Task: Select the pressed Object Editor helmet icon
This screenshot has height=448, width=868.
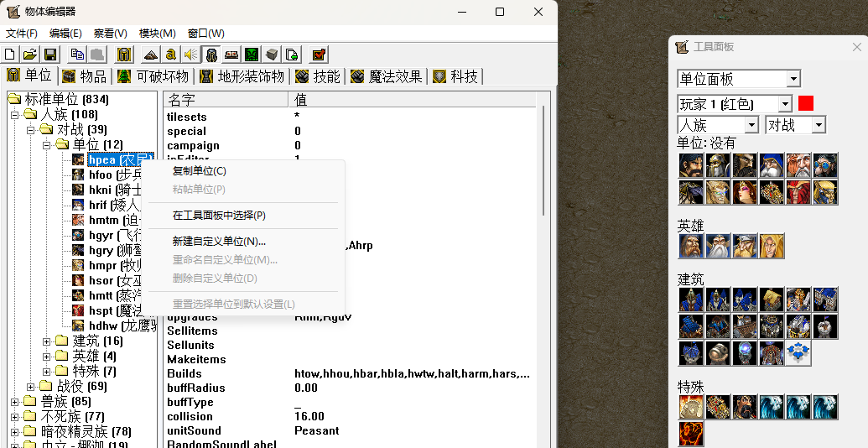Action: 211,55
